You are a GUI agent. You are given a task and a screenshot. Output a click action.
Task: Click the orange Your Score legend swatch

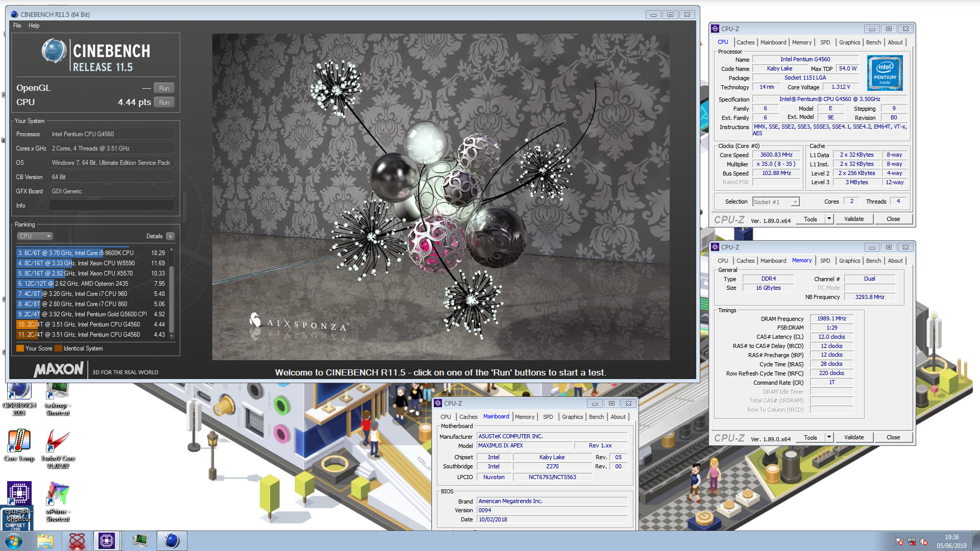coord(20,348)
